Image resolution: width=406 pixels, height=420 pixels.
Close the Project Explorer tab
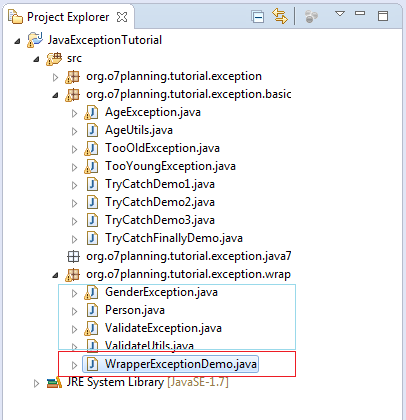pos(122,17)
